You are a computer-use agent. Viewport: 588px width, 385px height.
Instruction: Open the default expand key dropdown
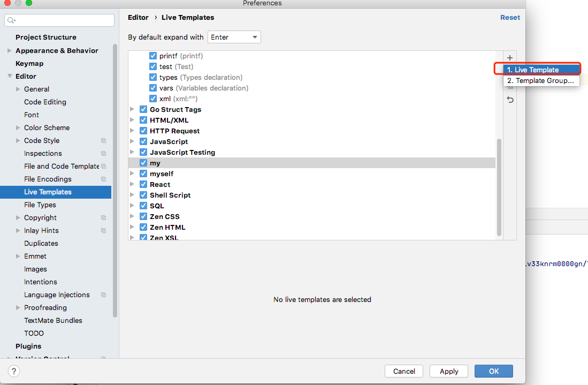click(x=234, y=37)
